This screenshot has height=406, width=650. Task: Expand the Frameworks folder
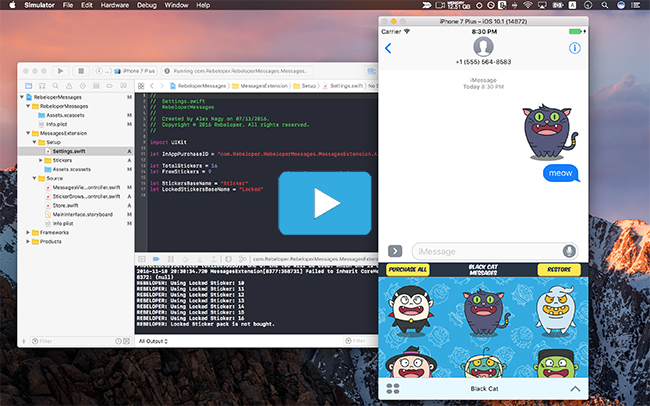click(28, 232)
